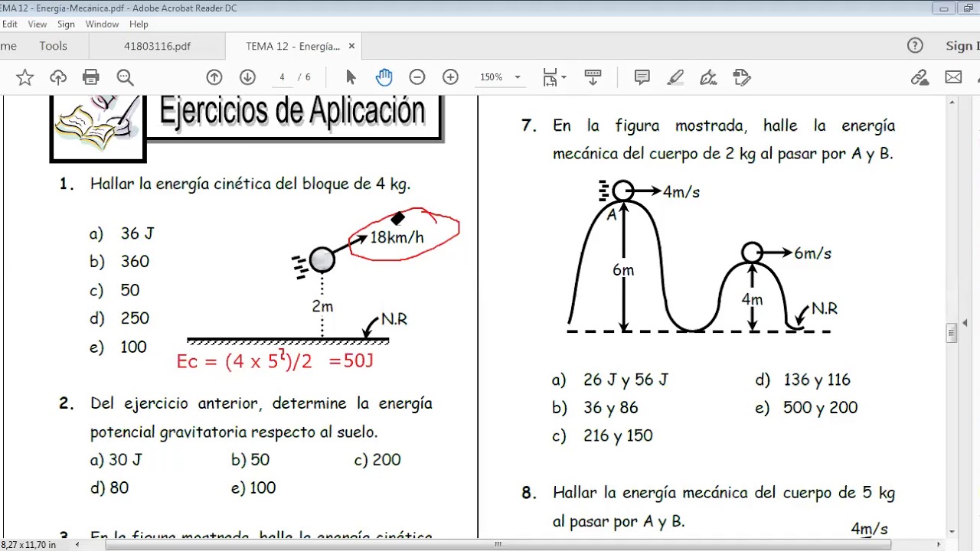Click answer e) 100 in exercise 2
This screenshot has width=980, height=551.
point(253,487)
